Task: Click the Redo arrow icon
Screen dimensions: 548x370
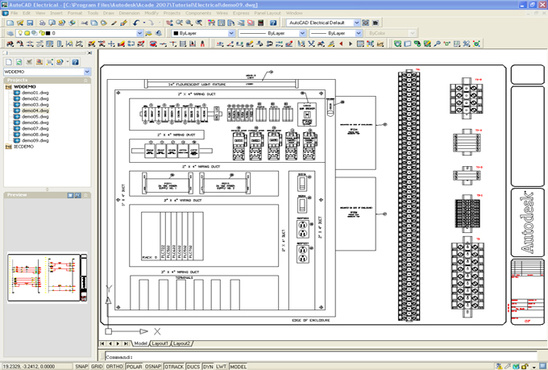Action: tap(150, 23)
